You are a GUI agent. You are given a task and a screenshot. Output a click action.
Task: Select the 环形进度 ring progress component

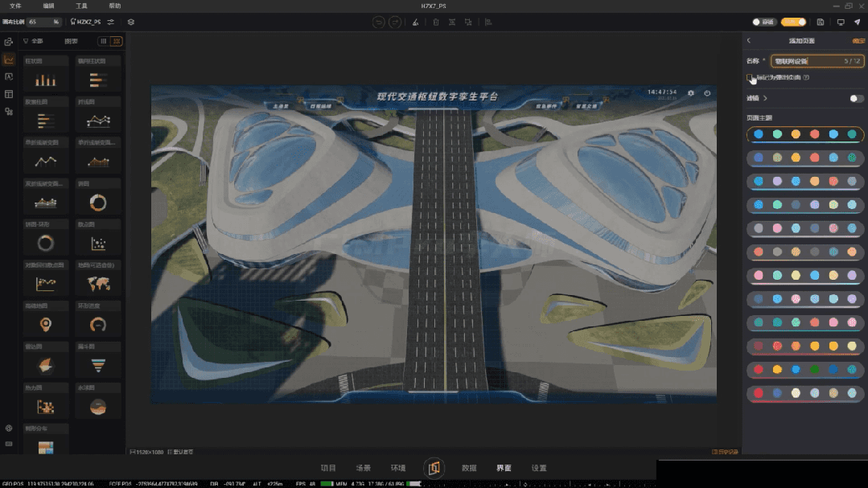[98, 320]
